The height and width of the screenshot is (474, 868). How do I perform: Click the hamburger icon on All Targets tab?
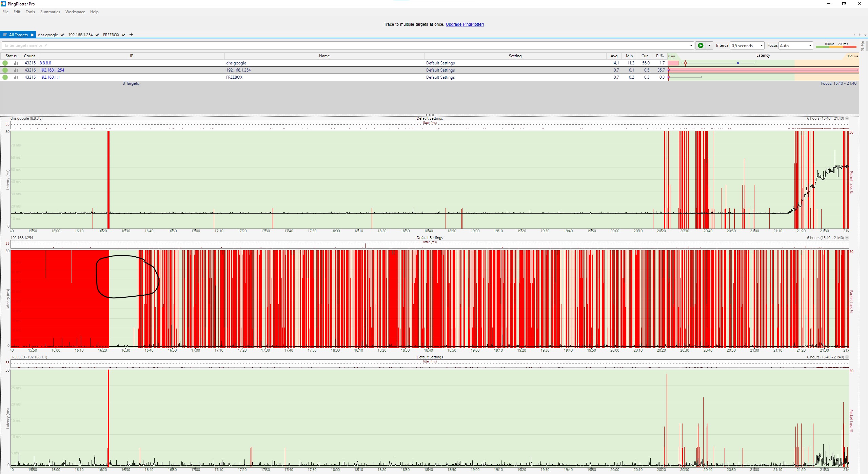(5, 35)
